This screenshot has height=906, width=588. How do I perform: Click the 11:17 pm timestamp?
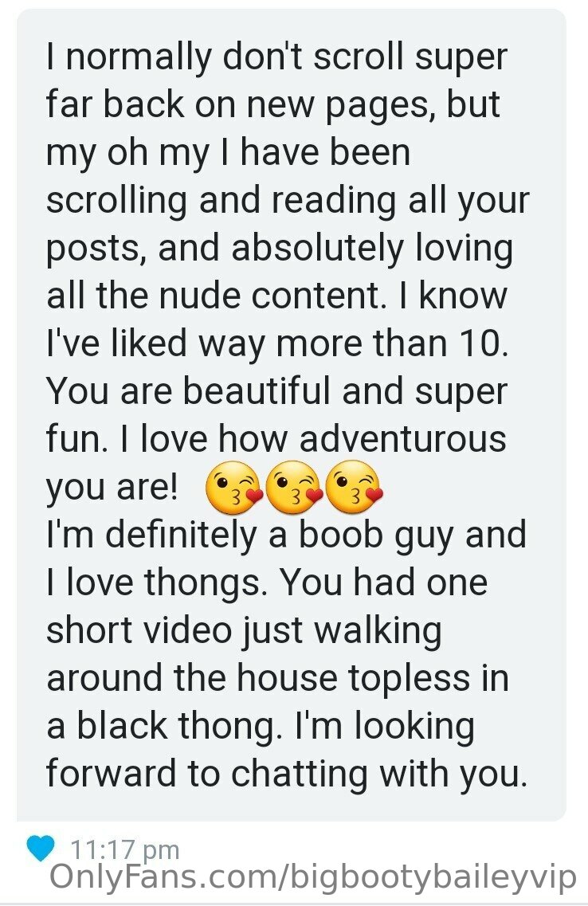[x=125, y=849]
